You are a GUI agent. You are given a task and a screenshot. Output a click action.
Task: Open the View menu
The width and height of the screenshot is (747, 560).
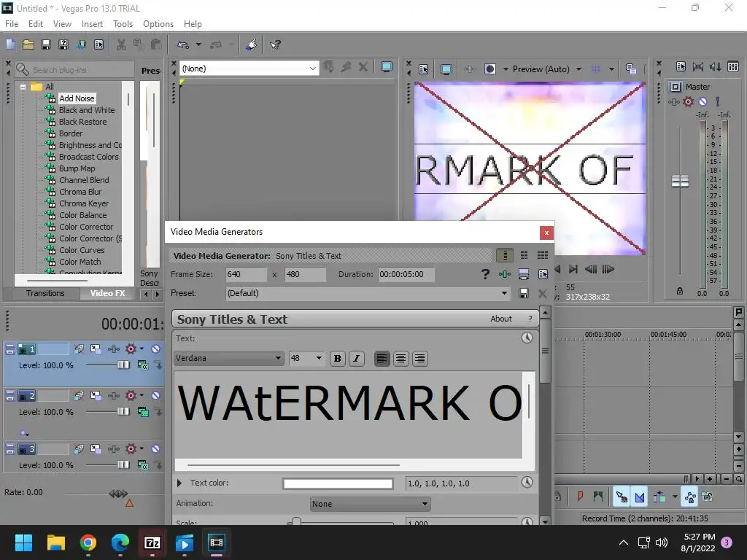[63, 24]
